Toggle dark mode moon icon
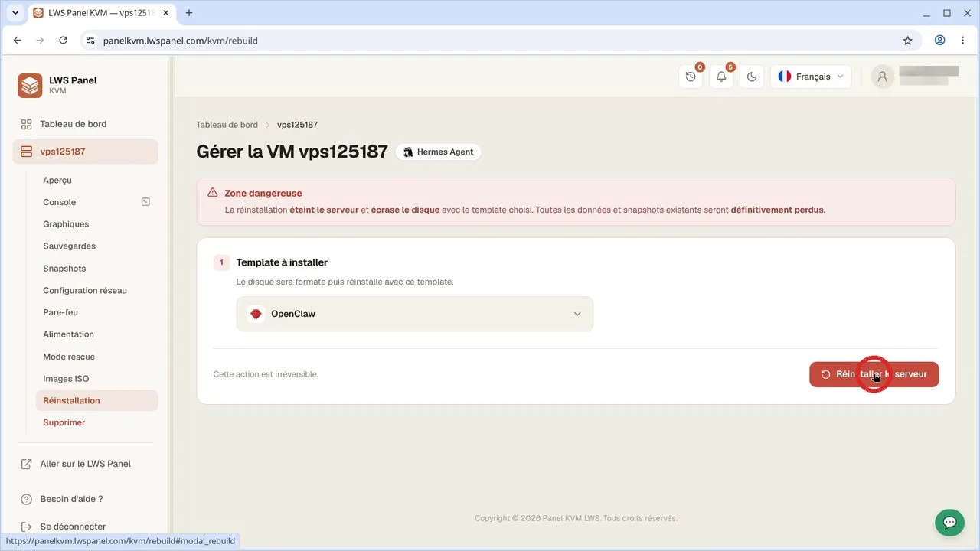The height and width of the screenshot is (551, 980). click(x=752, y=77)
